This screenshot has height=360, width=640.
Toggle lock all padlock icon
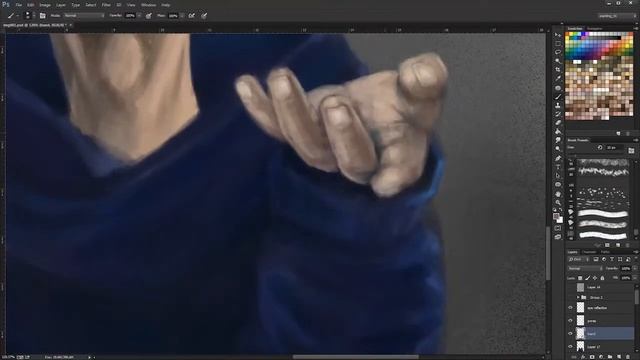click(x=602, y=278)
